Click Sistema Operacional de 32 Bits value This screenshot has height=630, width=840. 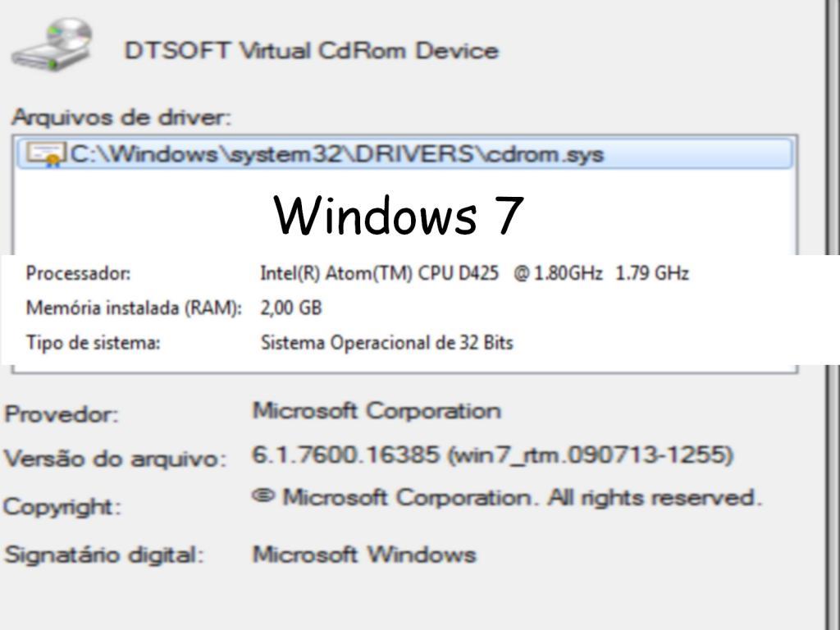[387, 342]
